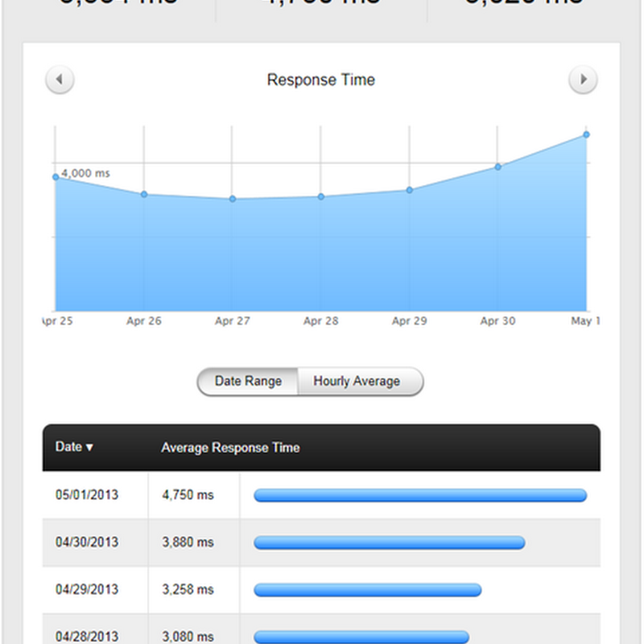
Task: Click Apr 27 data point on chart
Action: pos(233,199)
